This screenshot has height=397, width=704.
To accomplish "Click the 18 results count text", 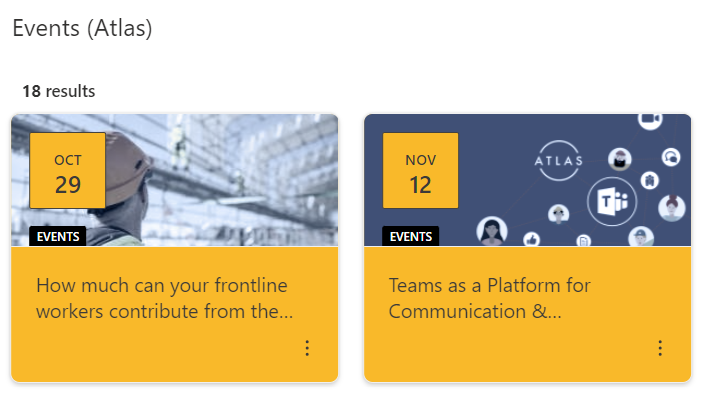I will (59, 91).
